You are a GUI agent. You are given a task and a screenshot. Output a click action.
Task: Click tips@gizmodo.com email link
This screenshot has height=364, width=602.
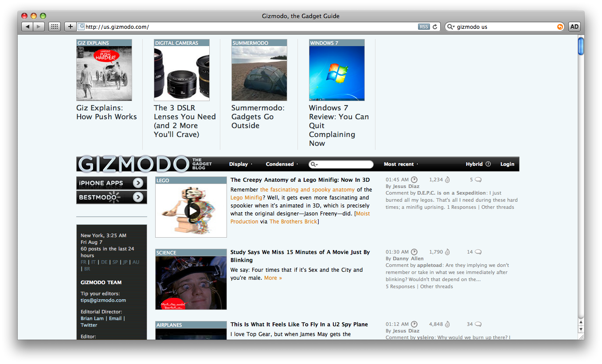pos(103,300)
